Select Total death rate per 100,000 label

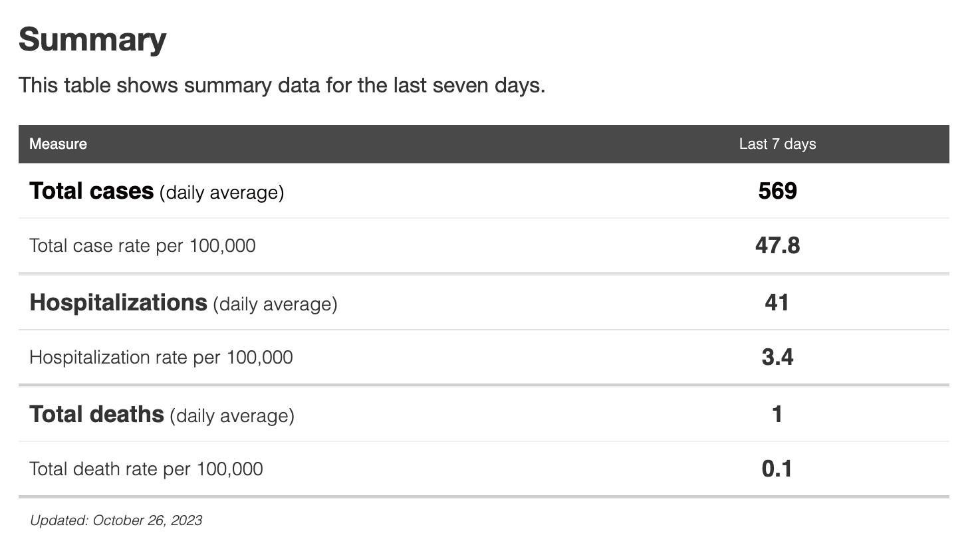[146, 469]
